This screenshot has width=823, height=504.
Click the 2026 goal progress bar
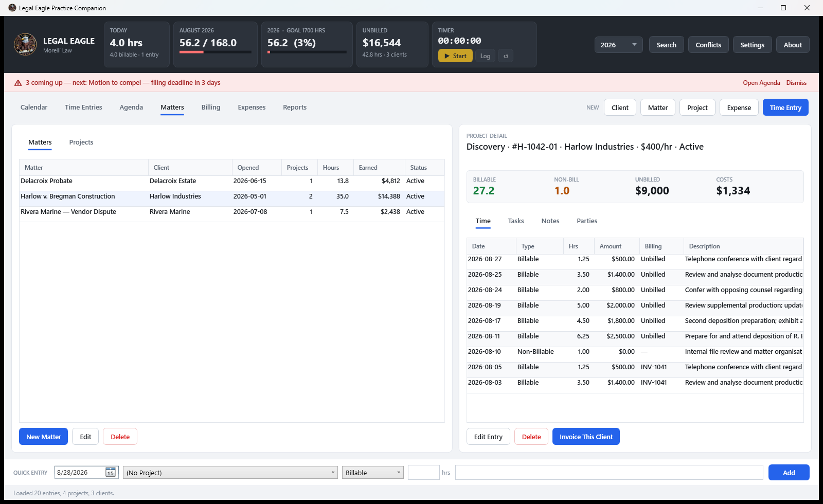point(307,52)
